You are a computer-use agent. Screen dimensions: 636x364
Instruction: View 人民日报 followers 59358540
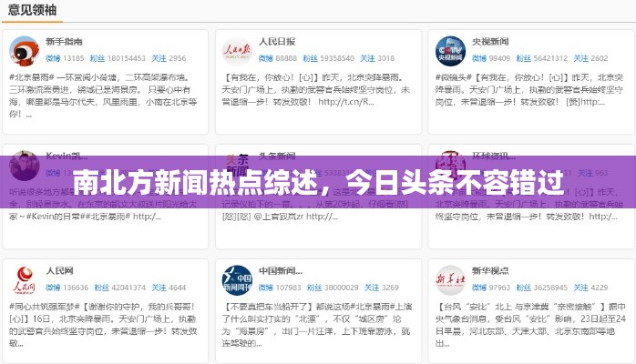point(329,58)
